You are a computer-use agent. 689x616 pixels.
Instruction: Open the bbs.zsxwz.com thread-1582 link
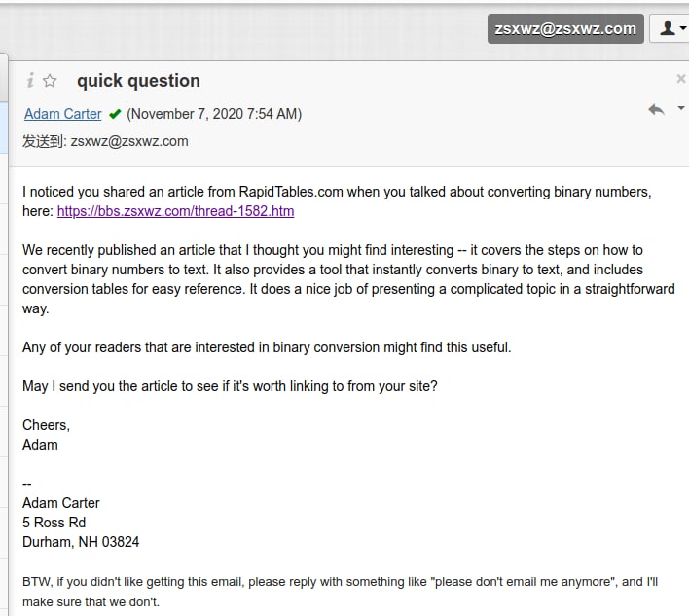pyautogui.click(x=175, y=211)
